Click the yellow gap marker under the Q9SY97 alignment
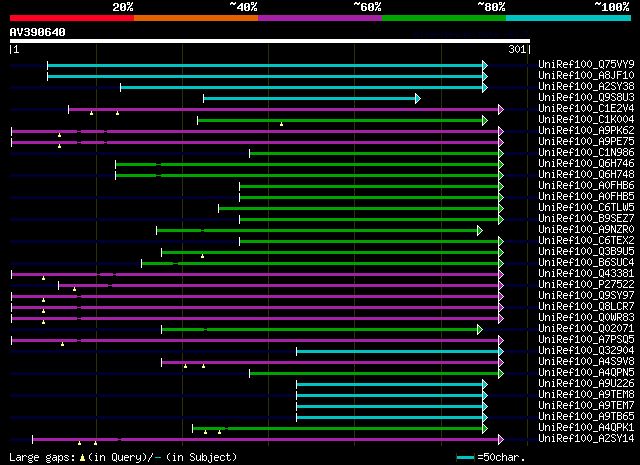Screen dimensions: 640x465 (x=43, y=300)
